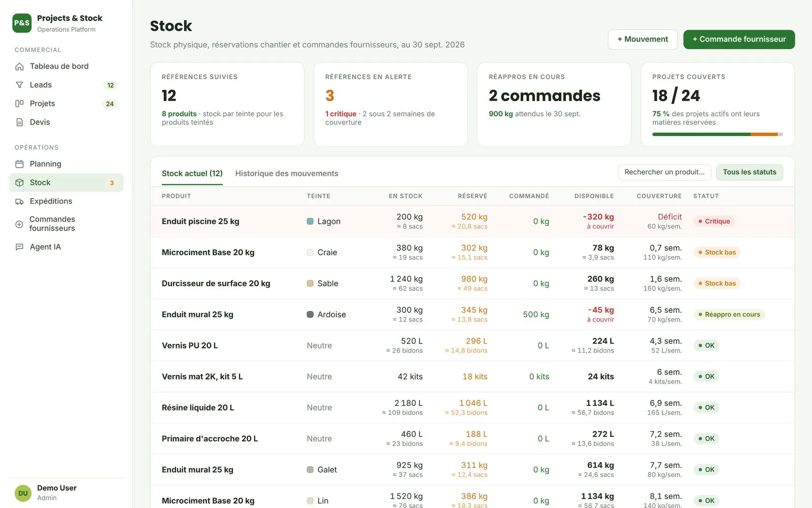Select Durcisseur de surface 20 kg
This screenshot has height=508, width=812.
click(x=216, y=283)
